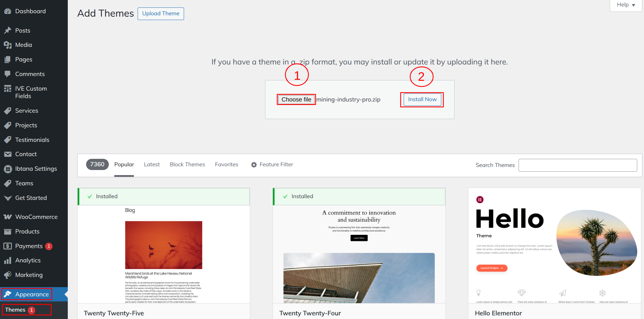
Task: Click the Marketing megaphone icon
Action: tap(7, 275)
